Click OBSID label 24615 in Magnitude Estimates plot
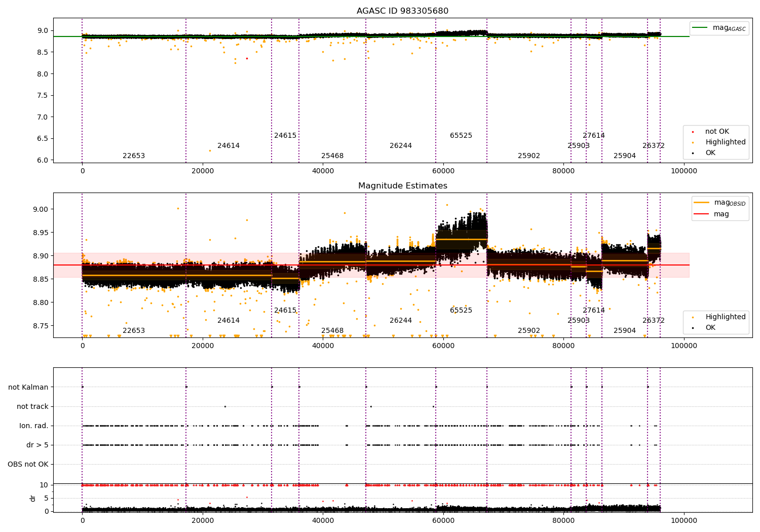This screenshot has height=532, width=760. [285, 311]
